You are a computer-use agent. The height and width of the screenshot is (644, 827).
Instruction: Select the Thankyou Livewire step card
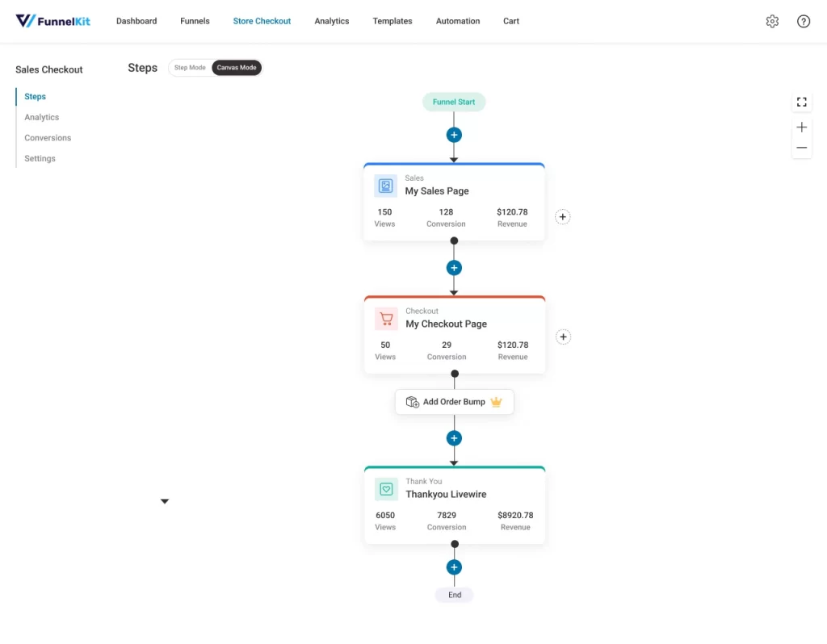tap(454, 504)
